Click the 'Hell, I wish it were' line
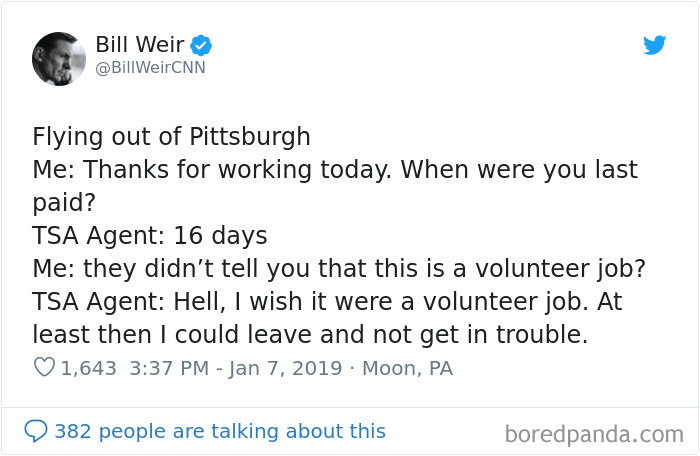700x456 pixels. (x=327, y=301)
